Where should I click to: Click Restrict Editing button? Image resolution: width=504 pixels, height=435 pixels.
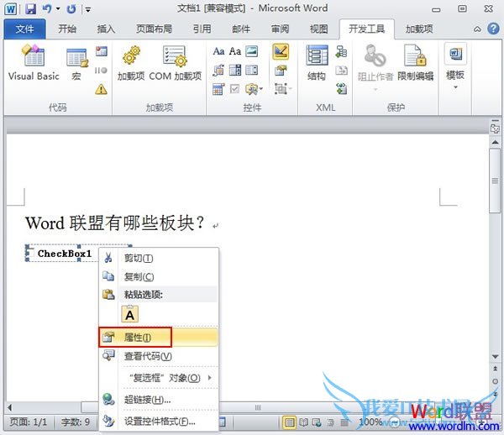tap(416, 63)
